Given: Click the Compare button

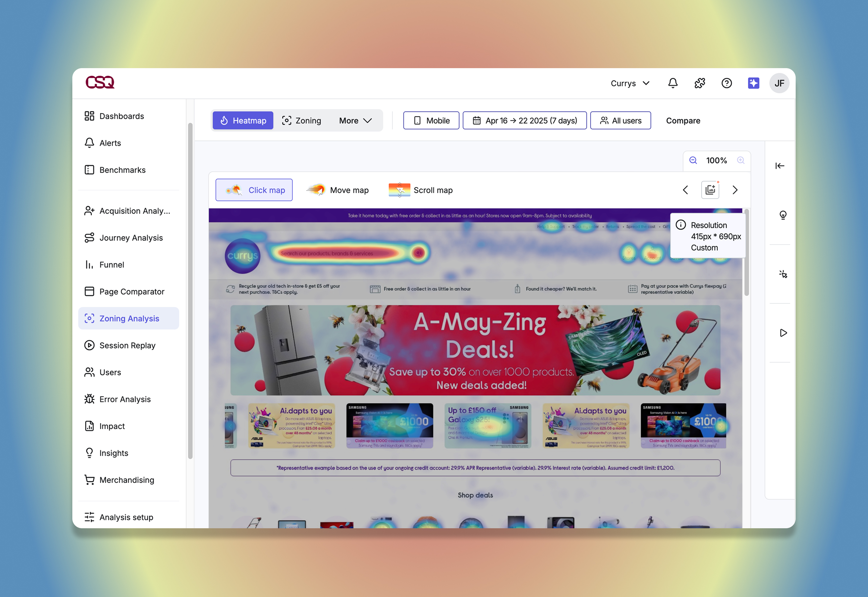Looking at the screenshot, I should [683, 120].
